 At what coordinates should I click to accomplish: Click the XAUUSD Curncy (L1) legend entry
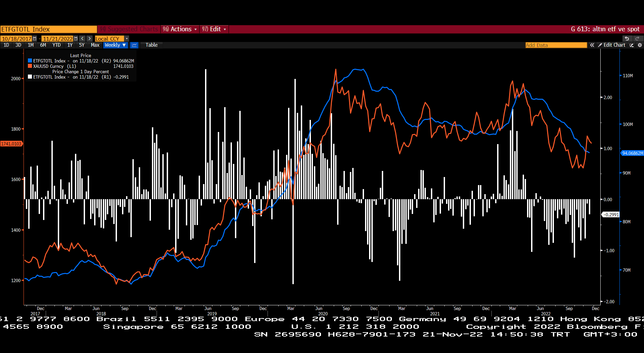tap(54, 66)
